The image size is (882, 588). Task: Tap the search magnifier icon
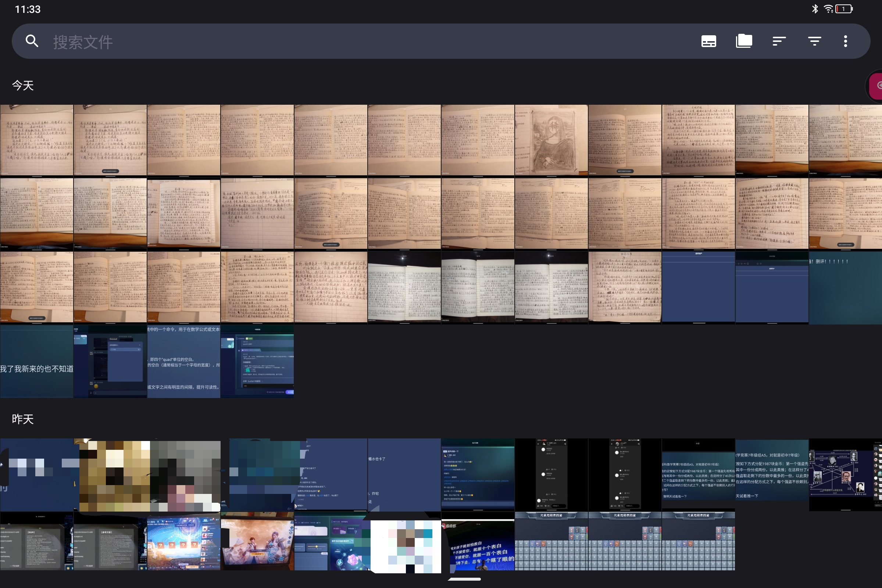pos(32,41)
